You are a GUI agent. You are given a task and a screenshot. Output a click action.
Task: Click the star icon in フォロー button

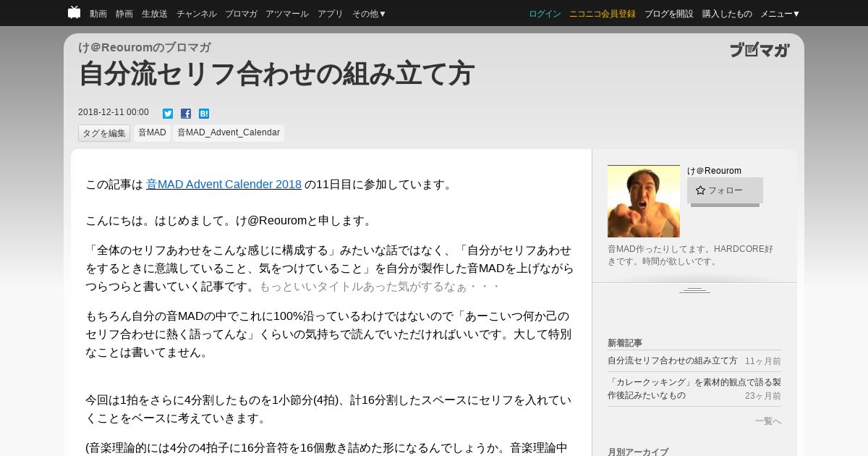pyautogui.click(x=700, y=190)
